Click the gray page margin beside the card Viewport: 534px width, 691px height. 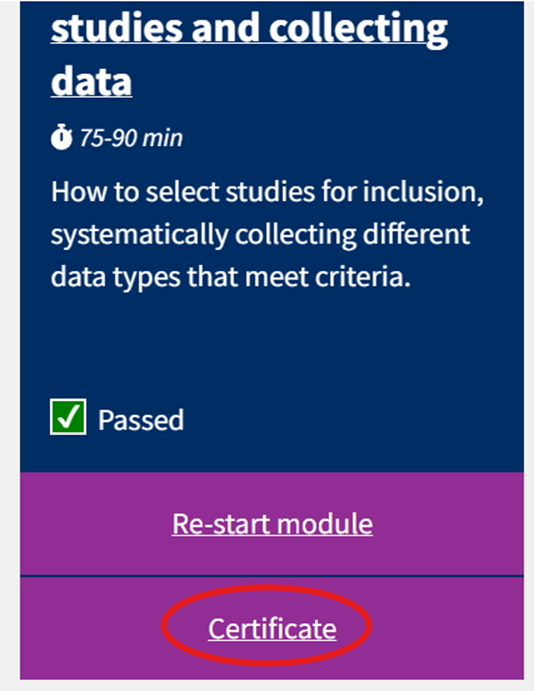pyautogui.click(x=9, y=346)
